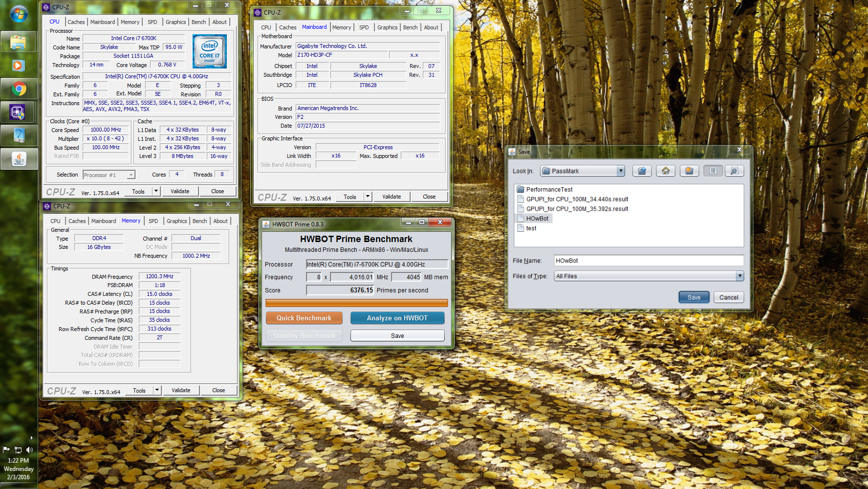Open Bench tab in Mainboard window
The height and width of the screenshot is (489, 868).
tap(411, 27)
